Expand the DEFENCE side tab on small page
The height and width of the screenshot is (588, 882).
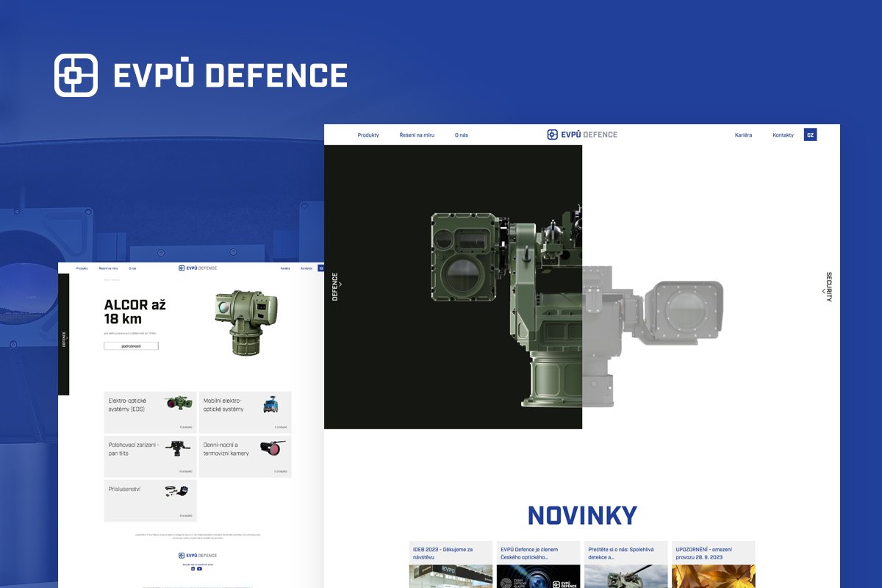(64, 339)
